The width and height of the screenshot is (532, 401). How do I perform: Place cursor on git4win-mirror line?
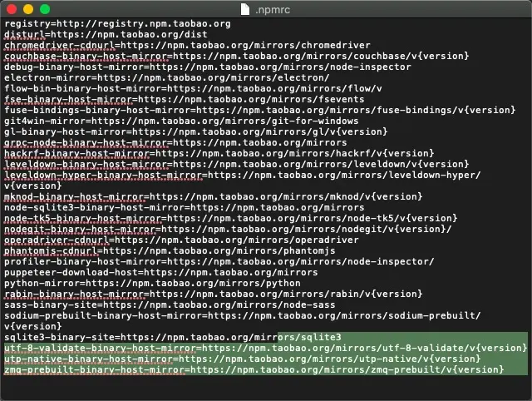(x=181, y=121)
